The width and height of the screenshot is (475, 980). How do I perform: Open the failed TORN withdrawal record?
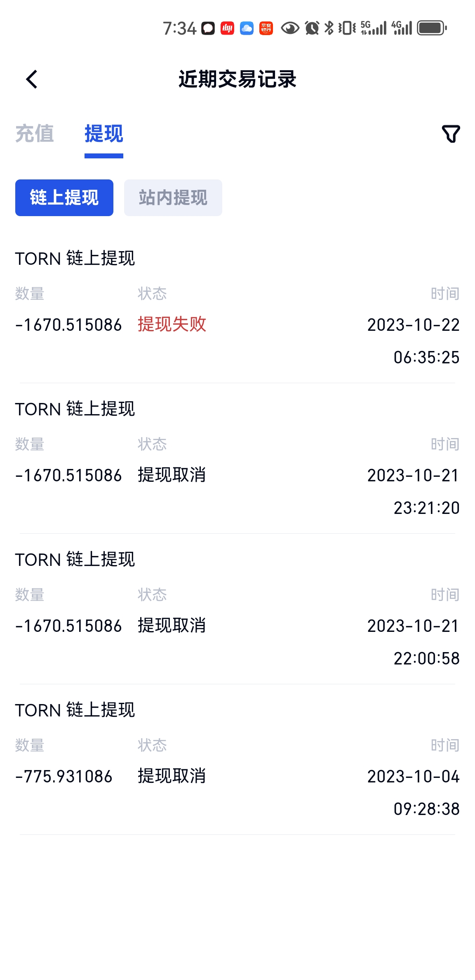tap(237, 308)
